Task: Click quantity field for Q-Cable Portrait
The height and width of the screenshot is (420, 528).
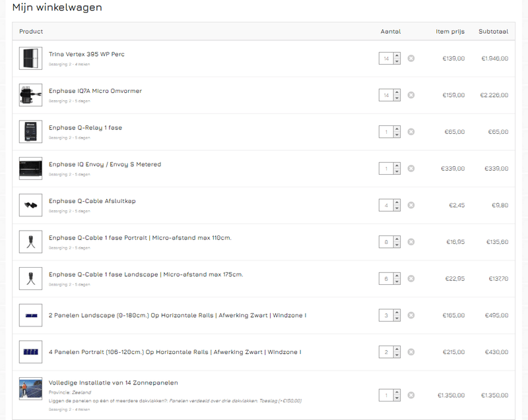Action: coord(386,242)
